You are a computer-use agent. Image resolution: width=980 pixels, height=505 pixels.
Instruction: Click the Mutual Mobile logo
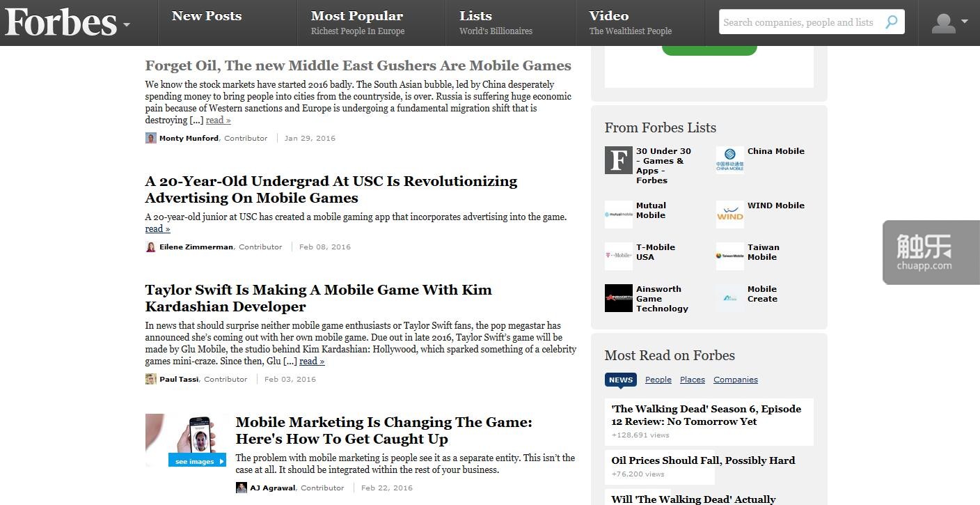[x=618, y=215]
